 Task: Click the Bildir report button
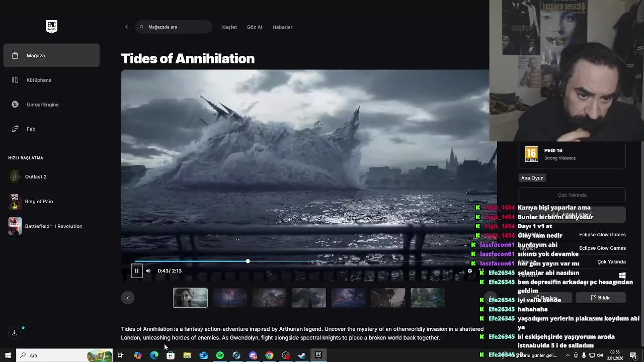point(601,298)
